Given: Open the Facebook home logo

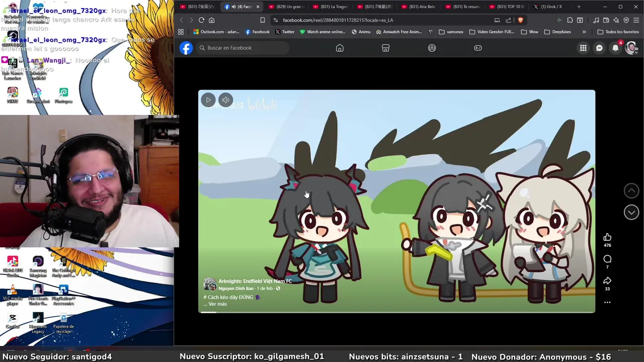Looking at the screenshot, I should tap(186, 48).
